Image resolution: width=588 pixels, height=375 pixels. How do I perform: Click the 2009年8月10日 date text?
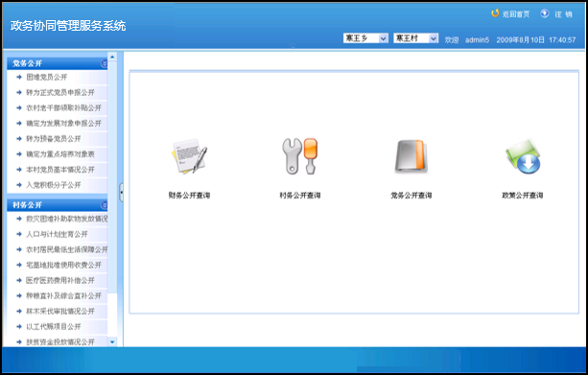tap(521, 39)
